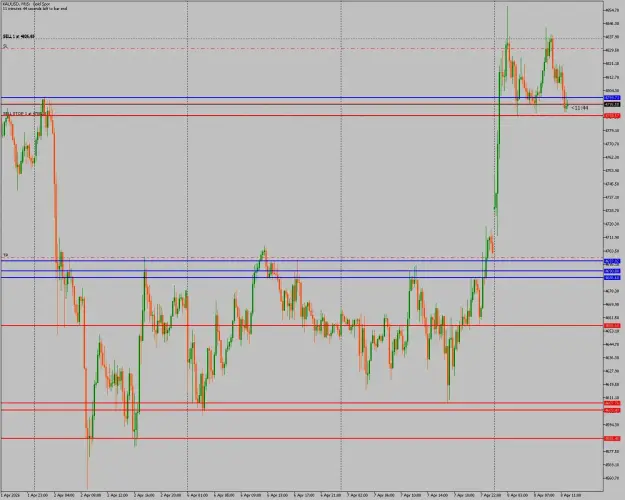The height and width of the screenshot is (500, 625).
Task: Select red price tag just below current price
Action: pyautogui.click(x=612, y=116)
